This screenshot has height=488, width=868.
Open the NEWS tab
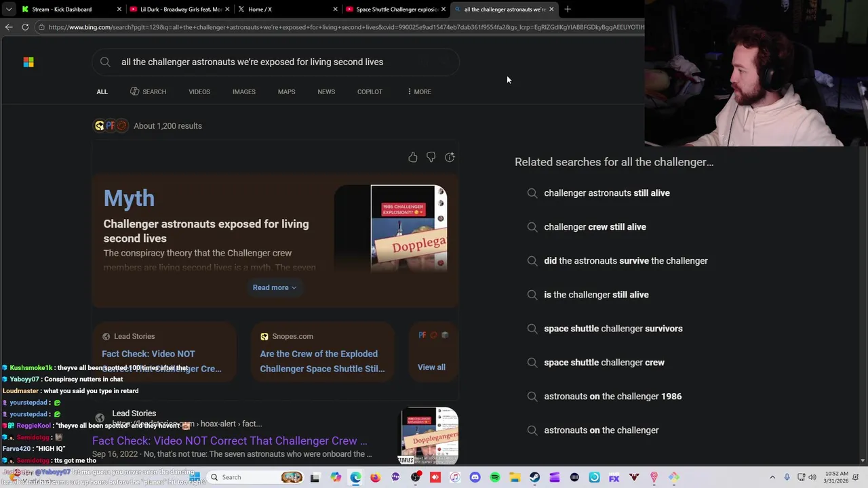tap(326, 91)
